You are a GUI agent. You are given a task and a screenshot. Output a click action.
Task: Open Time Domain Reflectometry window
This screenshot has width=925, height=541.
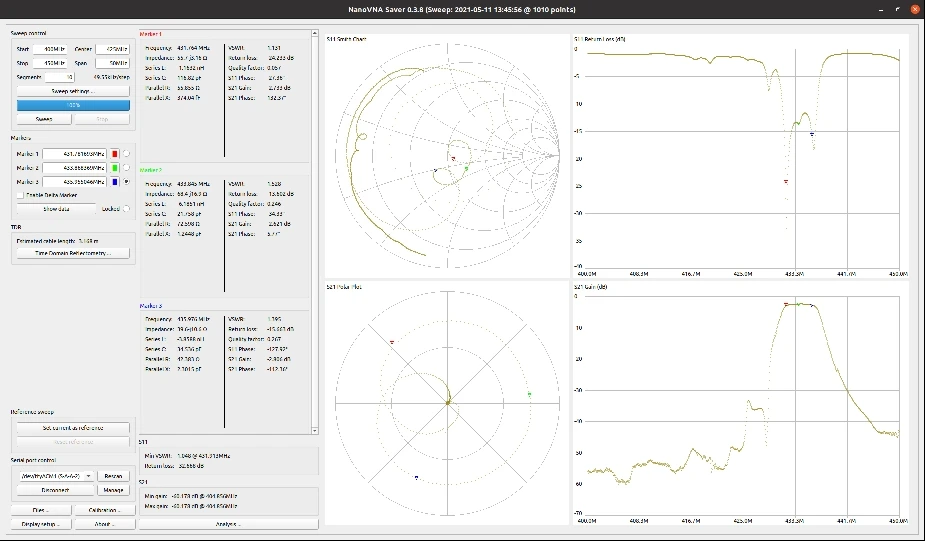[73, 254]
